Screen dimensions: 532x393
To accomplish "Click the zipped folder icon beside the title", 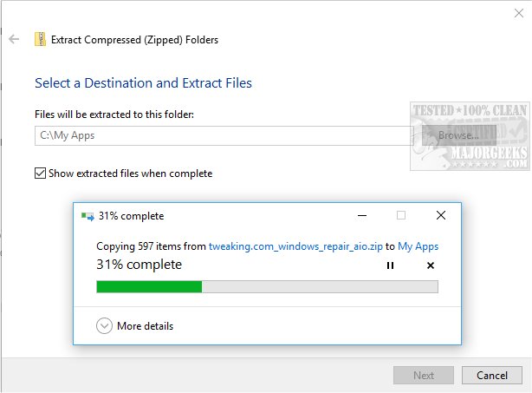I will click(40, 39).
